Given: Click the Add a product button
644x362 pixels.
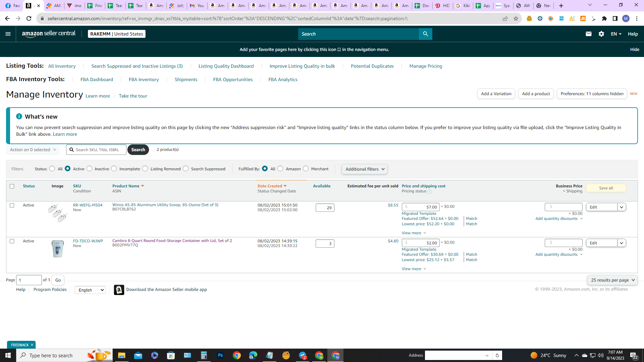Looking at the screenshot, I should coord(536,94).
